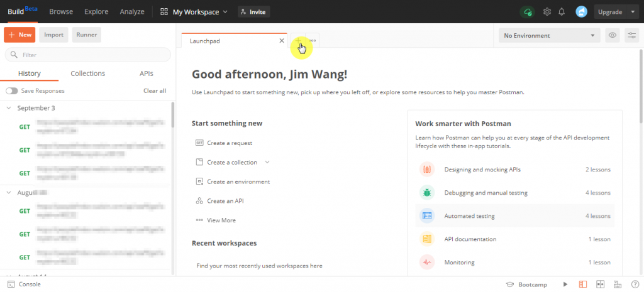Open Designing and mocking APIs lessons
Image resolution: width=644 pixels, height=292 pixels.
515,170
